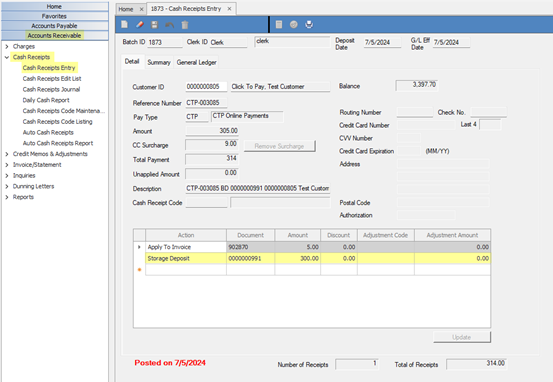Select the Storage Deposit grid row
The height and width of the screenshot is (382, 553).
click(318, 259)
